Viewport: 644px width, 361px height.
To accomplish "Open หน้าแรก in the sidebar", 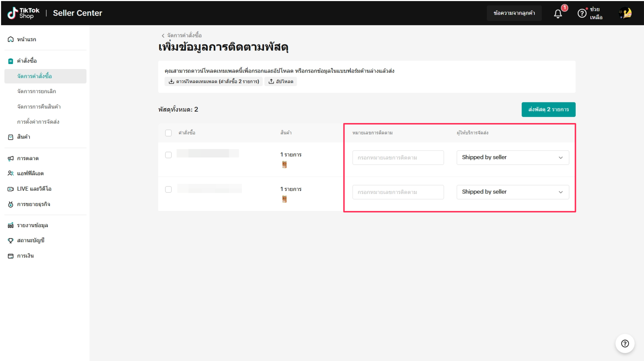I will 26,39.
